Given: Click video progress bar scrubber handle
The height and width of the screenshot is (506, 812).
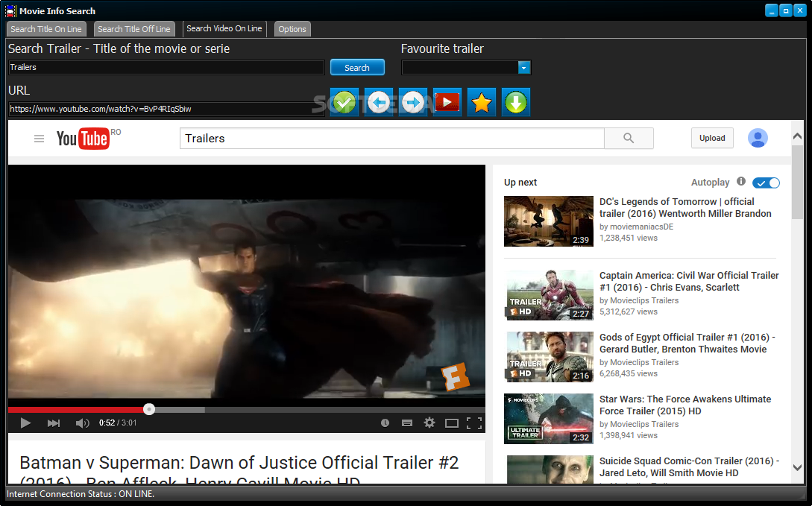Looking at the screenshot, I should [149, 409].
